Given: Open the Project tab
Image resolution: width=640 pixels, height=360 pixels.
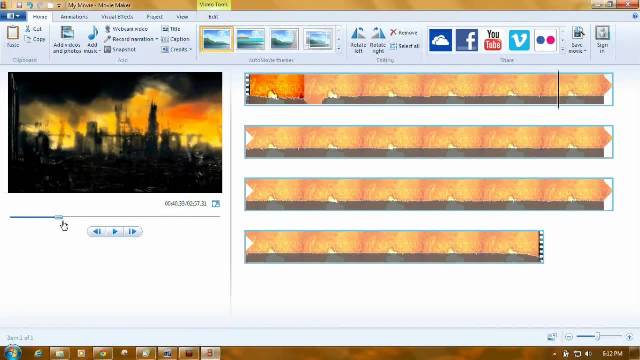Looking at the screenshot, I should pyautogui.click(x=154, y=17).
